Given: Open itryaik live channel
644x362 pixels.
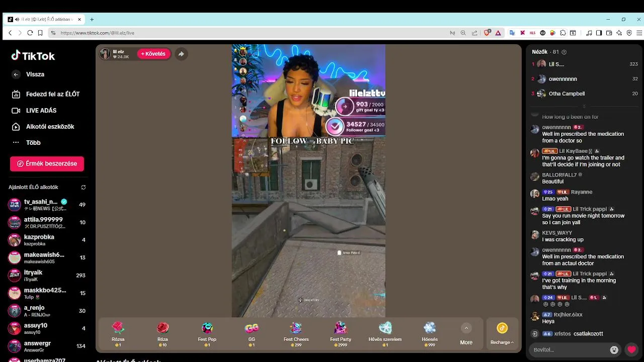Looking at the screenshot, I should coord(47,276).
